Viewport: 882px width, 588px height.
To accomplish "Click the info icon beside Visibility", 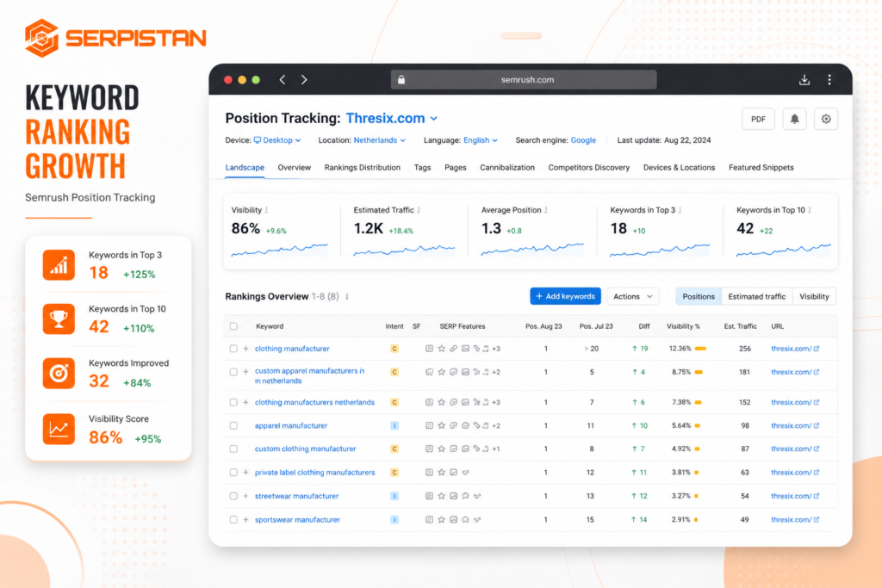I will point(267,210).
